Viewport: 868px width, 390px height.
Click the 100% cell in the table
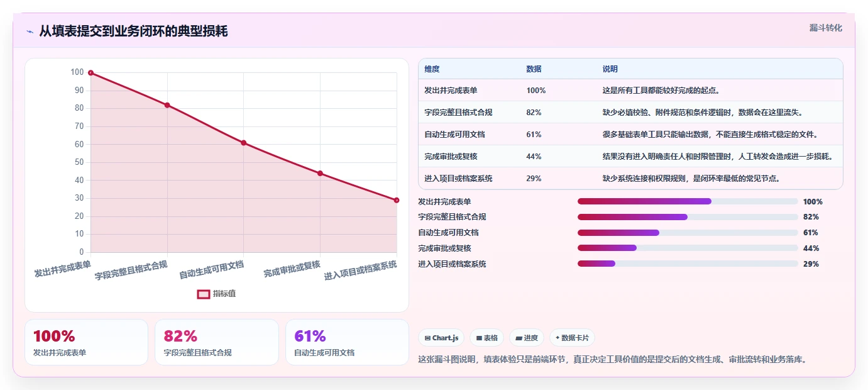click(x=536, y=91)
